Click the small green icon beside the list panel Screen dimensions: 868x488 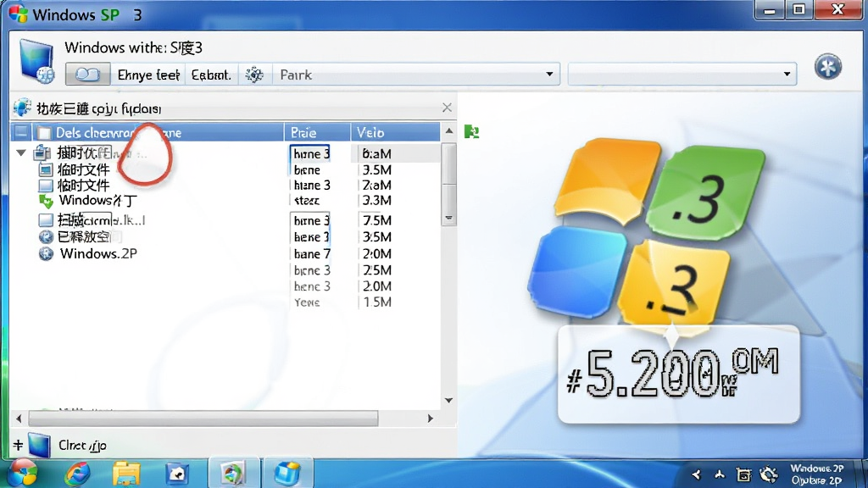coord(471,131)
